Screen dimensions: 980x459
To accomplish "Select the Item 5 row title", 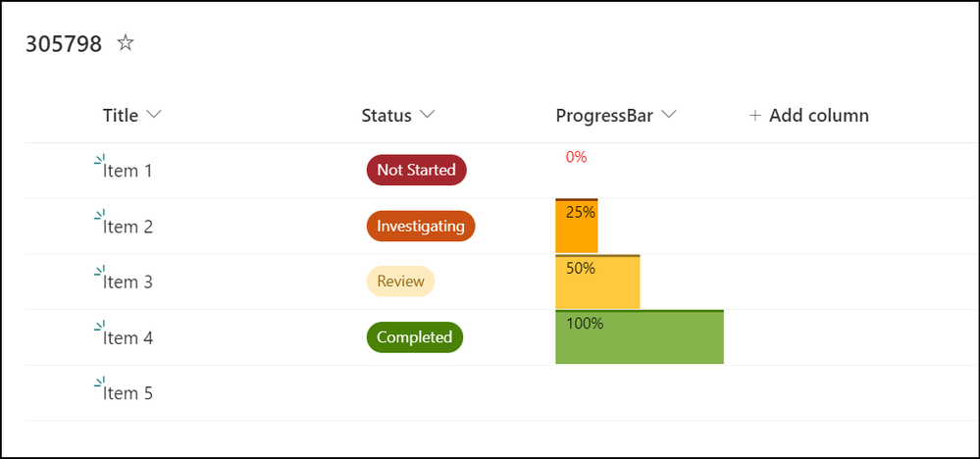I will (x=128, y=393).
